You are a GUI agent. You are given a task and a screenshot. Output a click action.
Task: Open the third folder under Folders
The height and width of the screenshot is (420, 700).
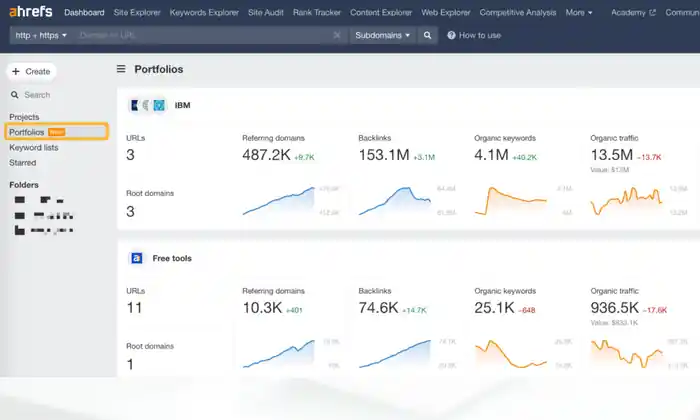tap(44, 230)
